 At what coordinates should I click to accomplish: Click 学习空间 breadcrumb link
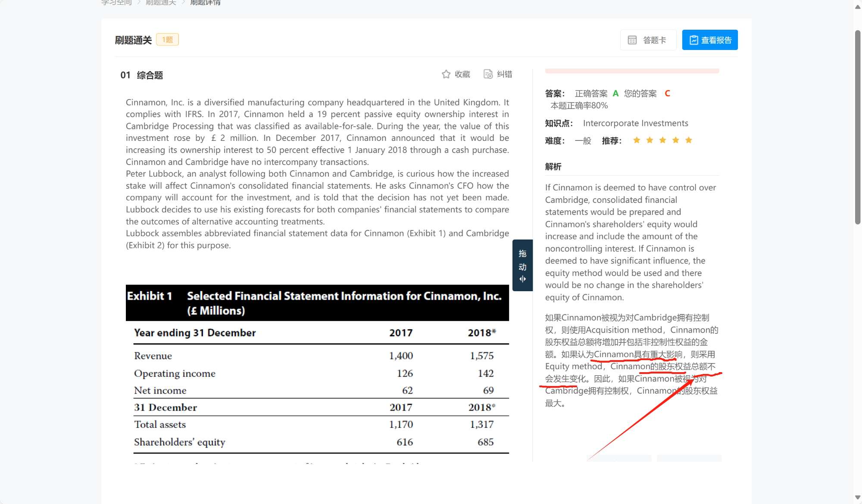pyautogui.click(x=116, y=3)
